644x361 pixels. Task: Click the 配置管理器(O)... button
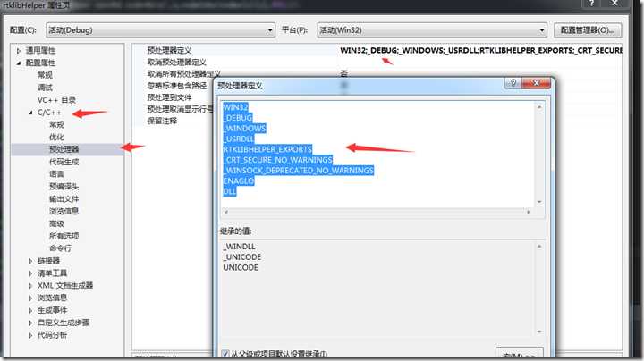tap(588, 30)
